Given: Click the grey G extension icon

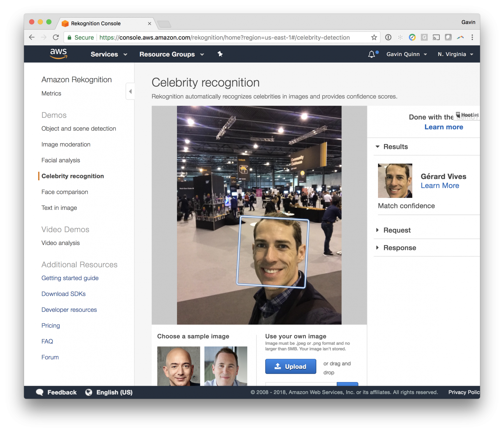Looking at the screenshot, I should (424, 37).
